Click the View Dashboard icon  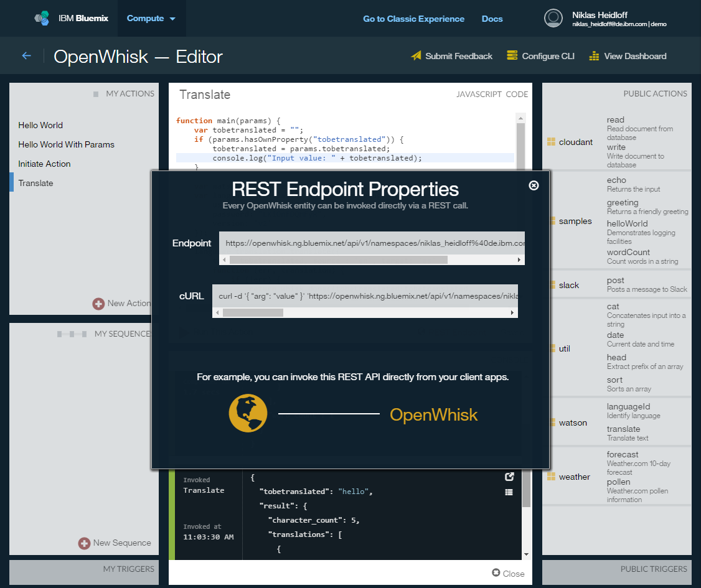(x=594, y=56)
